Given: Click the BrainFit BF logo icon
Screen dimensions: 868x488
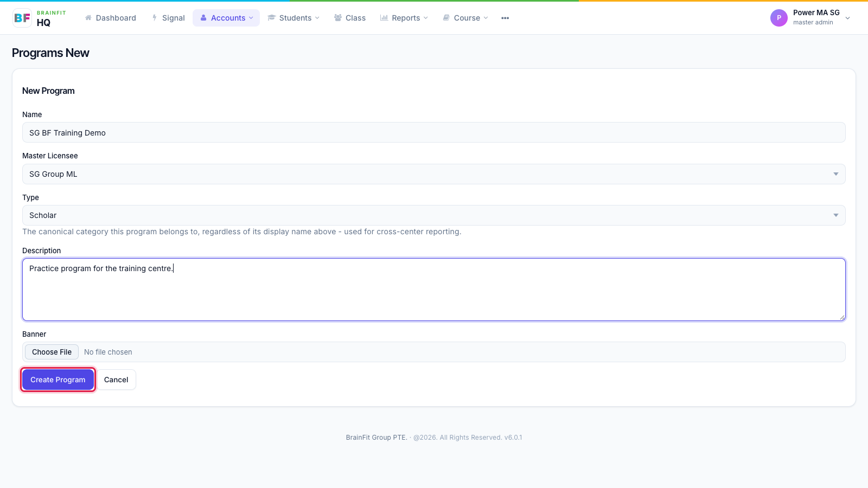Looking at the screenshot, I should click(22, 18).
